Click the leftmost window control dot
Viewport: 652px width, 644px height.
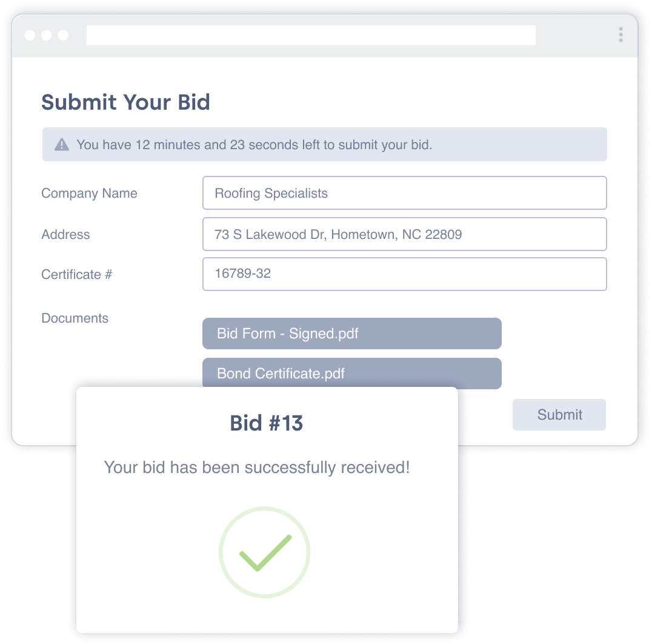tap(30, 35)
